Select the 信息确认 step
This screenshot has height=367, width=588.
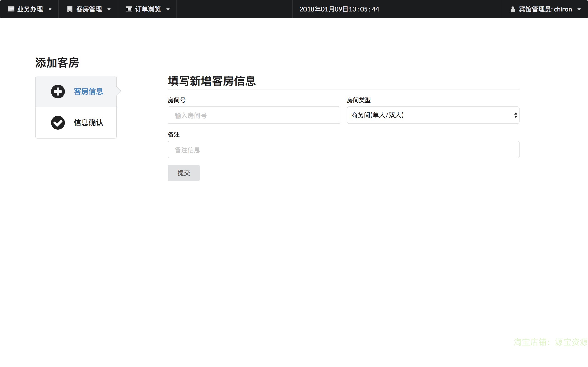coord(88,122)
